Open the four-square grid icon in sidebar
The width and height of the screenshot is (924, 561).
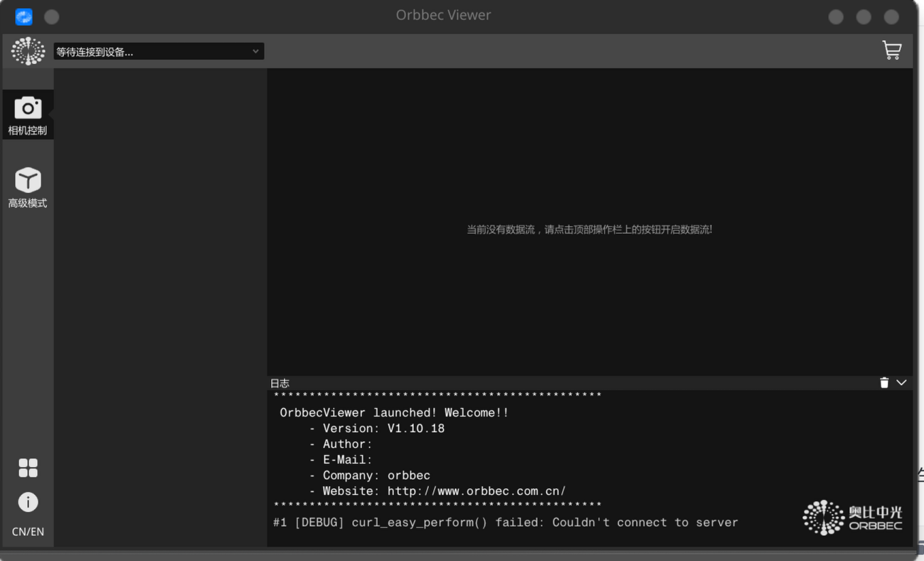pyautogui.click(x=28, y=468)
